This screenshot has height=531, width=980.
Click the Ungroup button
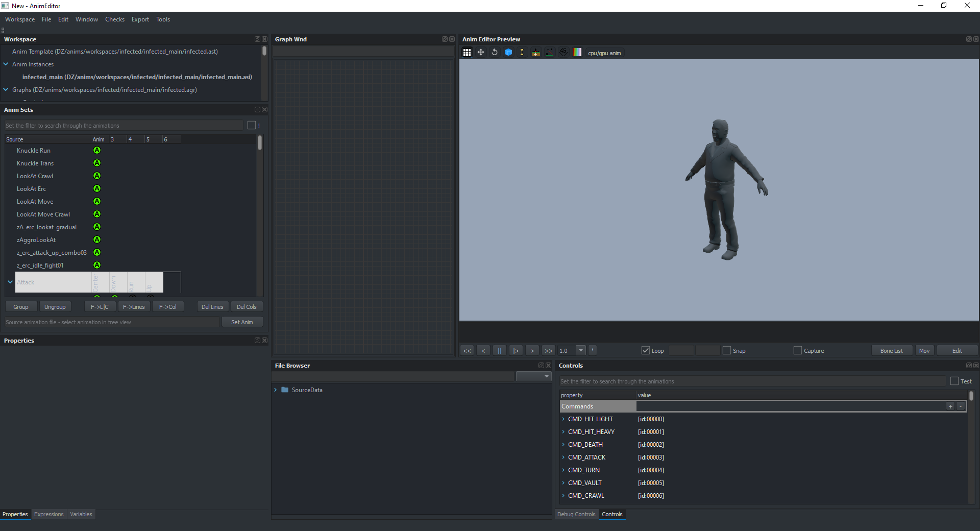coord(55,307)
